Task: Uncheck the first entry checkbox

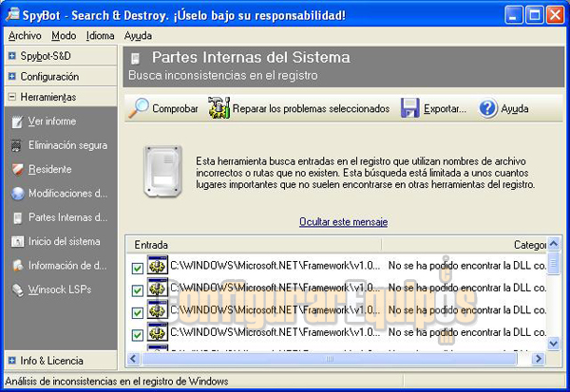Action: [138, 268]
